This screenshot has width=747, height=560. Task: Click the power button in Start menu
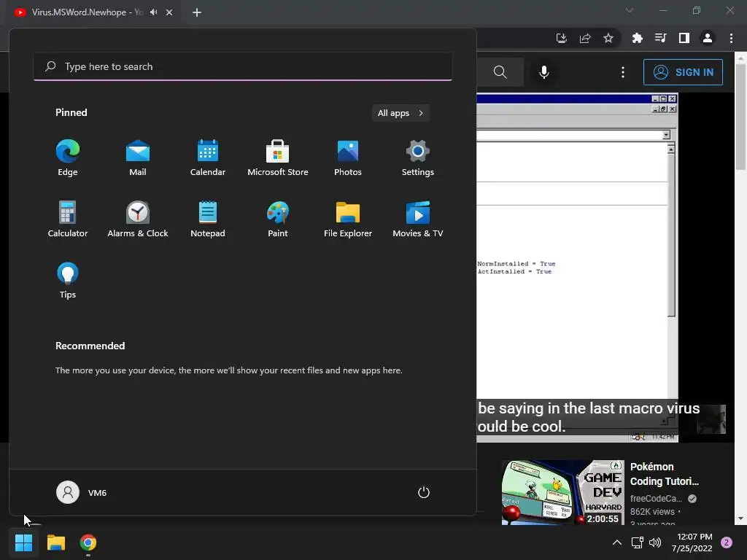(x=424, y=492)
